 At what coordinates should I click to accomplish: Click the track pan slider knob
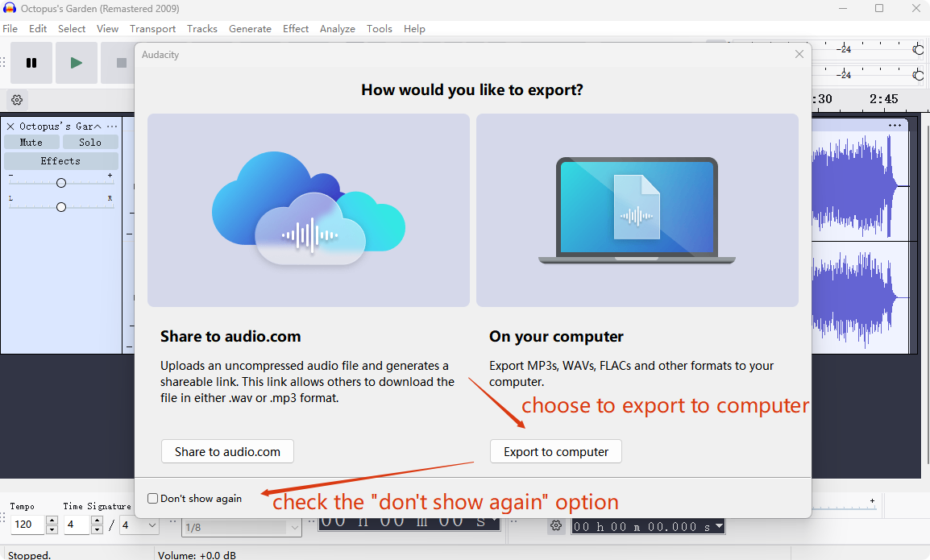61,207
